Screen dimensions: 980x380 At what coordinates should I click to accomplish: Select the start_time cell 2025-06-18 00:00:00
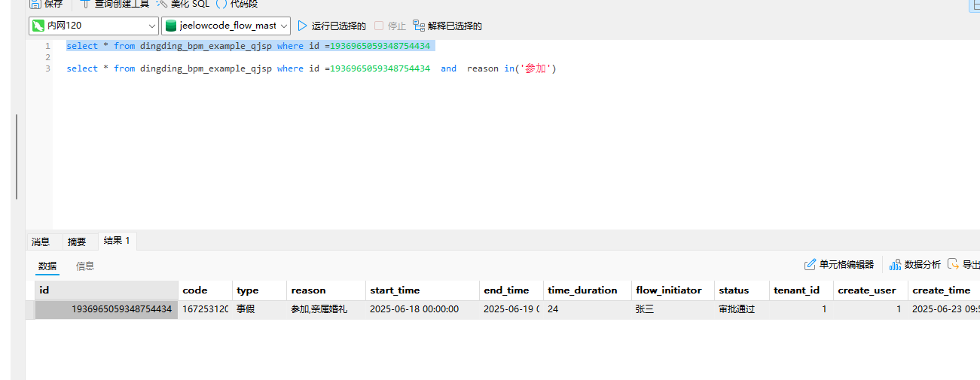click(x=422, y=309)
